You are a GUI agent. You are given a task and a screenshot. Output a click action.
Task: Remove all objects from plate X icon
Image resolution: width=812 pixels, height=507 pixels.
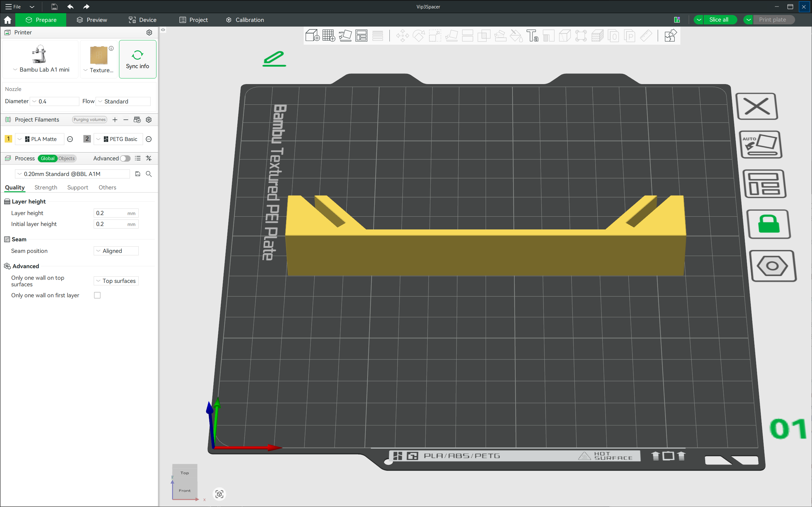click(757, 106)
